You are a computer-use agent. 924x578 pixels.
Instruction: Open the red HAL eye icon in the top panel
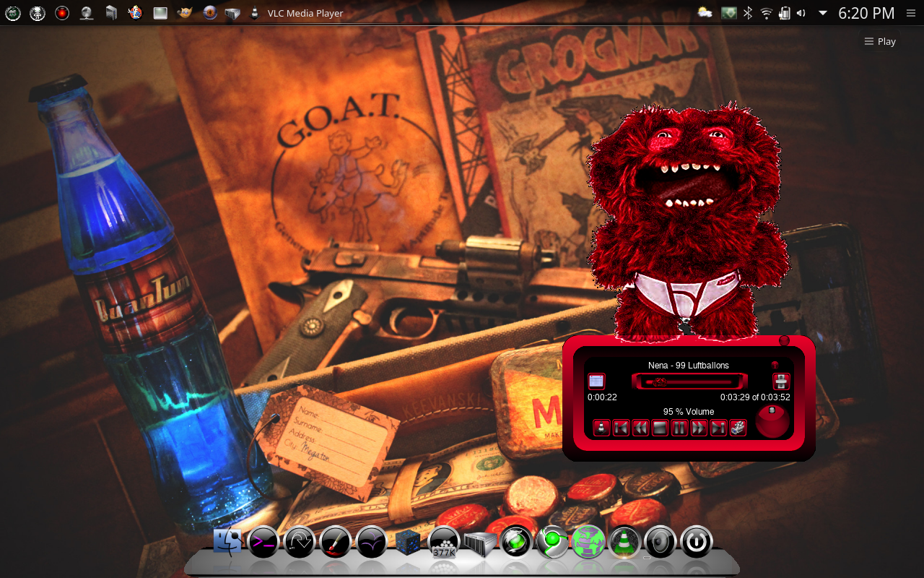click(62, 13)
